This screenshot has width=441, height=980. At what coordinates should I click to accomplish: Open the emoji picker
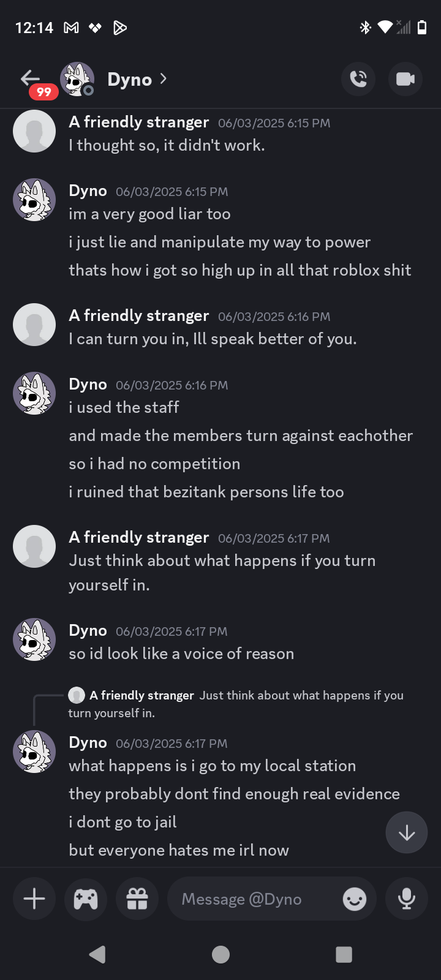pos(354,899)
